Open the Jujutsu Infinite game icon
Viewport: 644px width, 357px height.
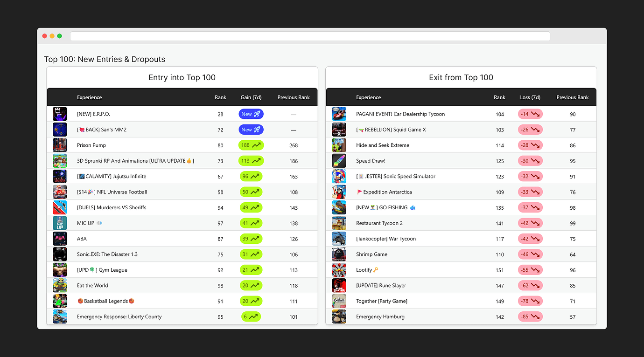(x=60, y=176)
